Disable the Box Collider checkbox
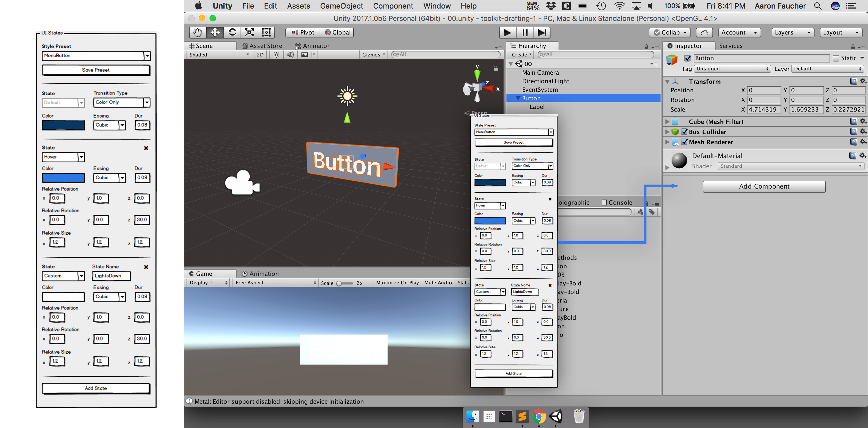The image size is (868, 428). pyautogui.click(x=684, y=132)
